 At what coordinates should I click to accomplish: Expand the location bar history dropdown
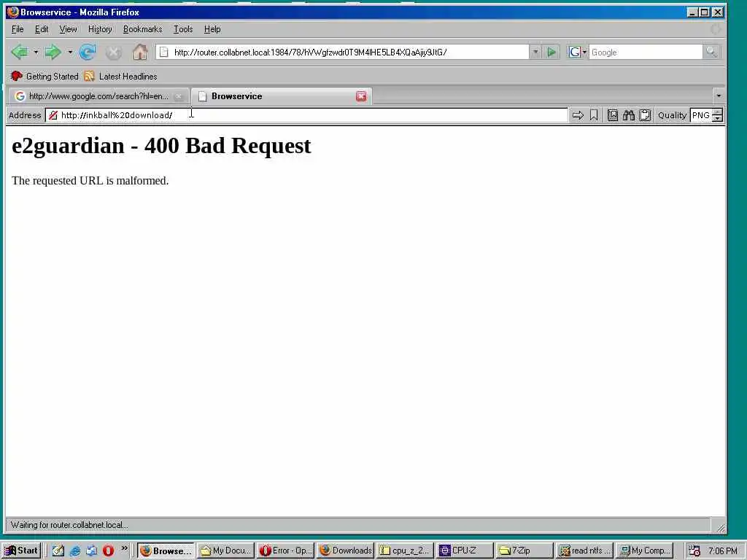pos(535,52)
